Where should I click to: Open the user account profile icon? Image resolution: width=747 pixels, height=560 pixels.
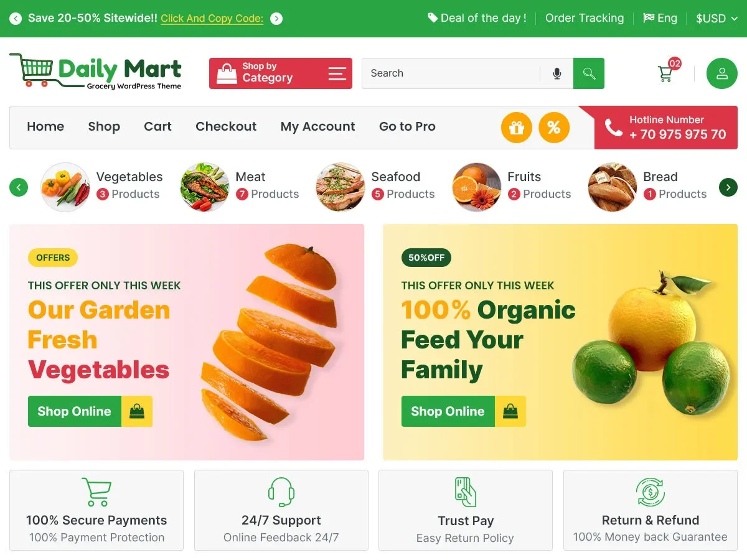click(722, 73)
